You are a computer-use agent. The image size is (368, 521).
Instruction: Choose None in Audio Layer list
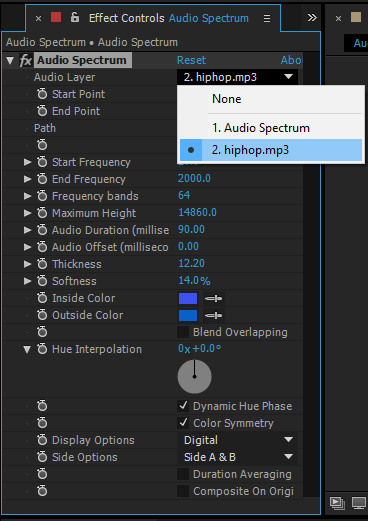pyautogui.click(x=271, y=99)
